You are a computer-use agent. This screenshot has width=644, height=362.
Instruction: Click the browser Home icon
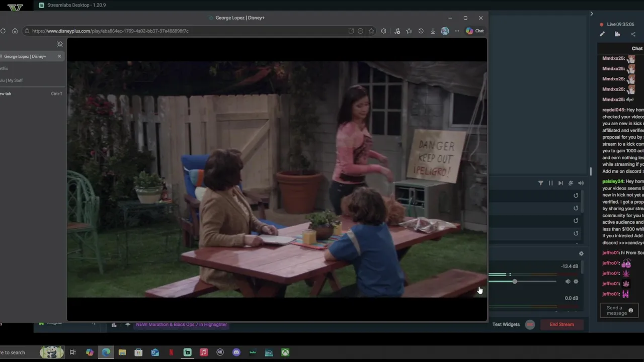[15, 31]
